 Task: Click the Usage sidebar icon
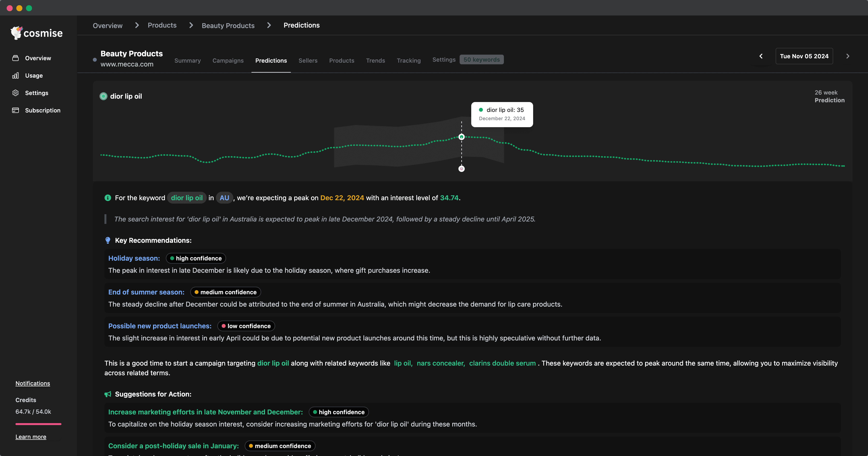15,75
